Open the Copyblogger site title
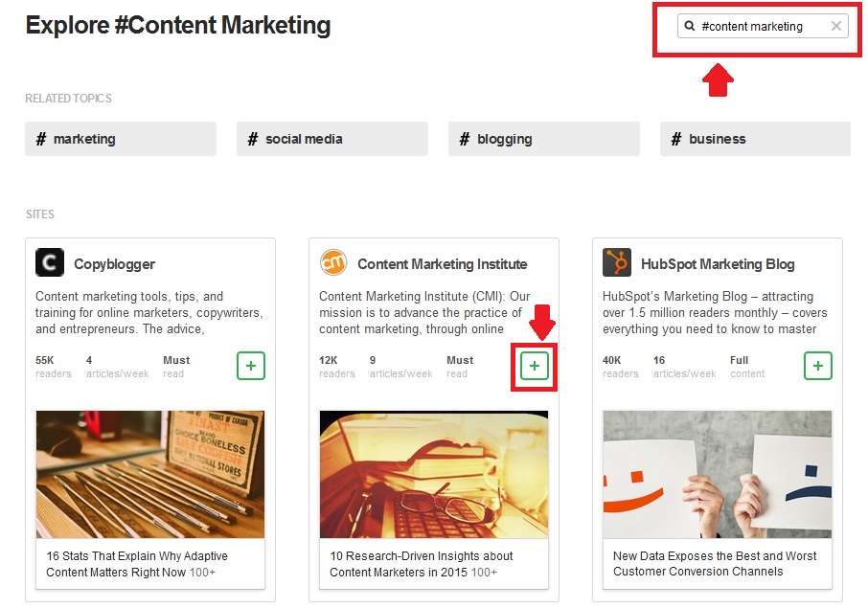Viewport: 868px width, 608px height. (115, 264)
